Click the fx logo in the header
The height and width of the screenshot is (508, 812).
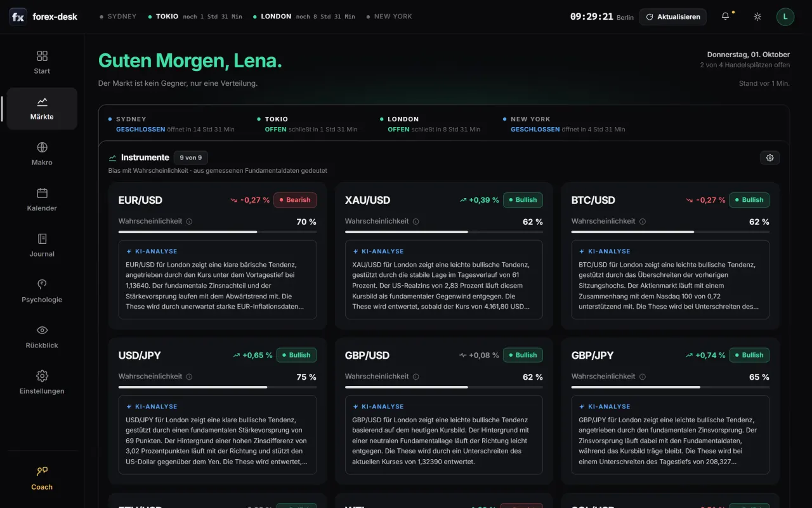tap(18, 17)
